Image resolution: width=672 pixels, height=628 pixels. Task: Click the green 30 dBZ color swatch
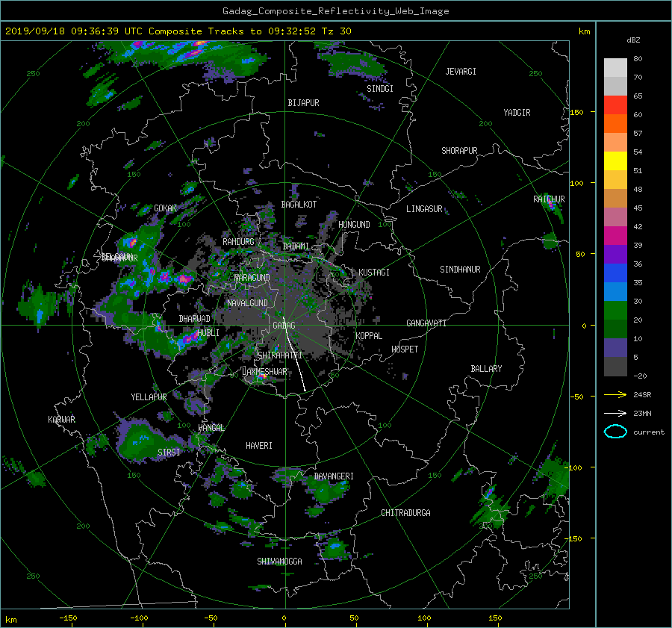(x=615, y=310)
